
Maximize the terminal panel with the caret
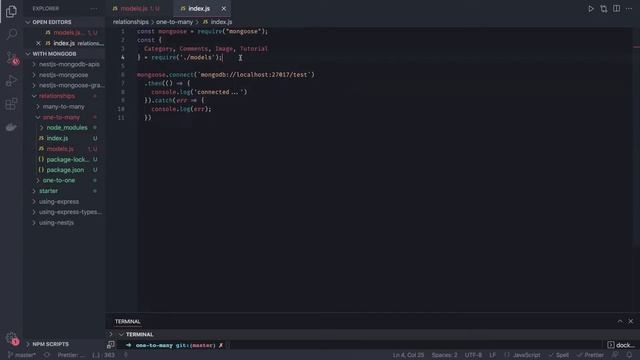pyautogui.click(x=620, y=321)
